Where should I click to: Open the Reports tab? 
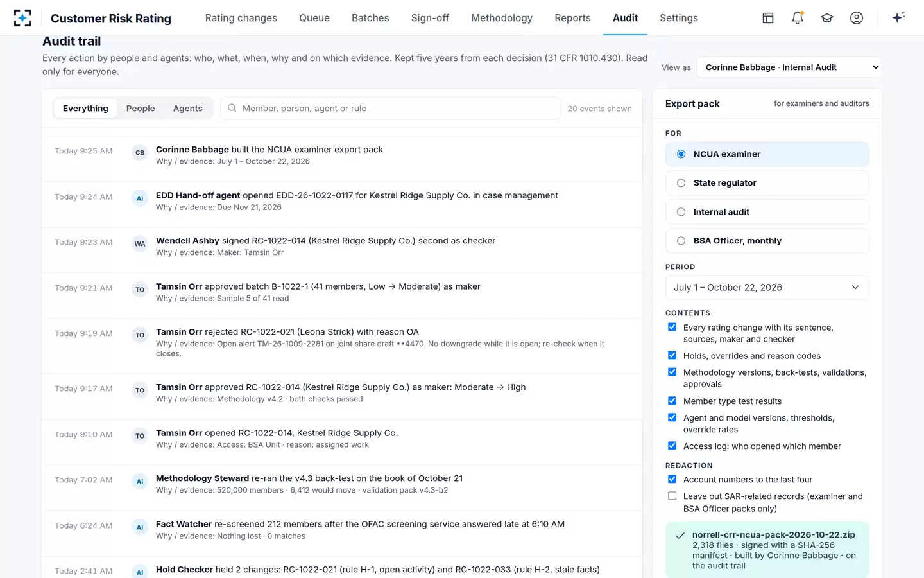[573, 18]
